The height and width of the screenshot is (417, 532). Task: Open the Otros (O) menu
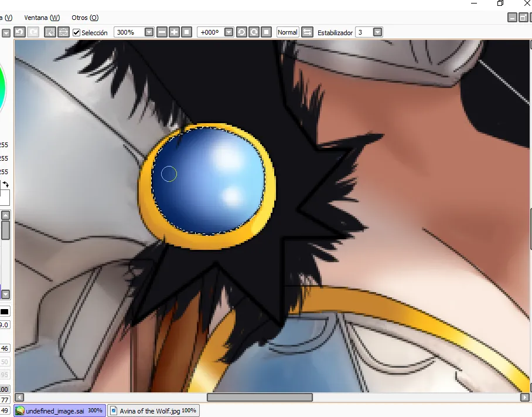pos(85,18)
